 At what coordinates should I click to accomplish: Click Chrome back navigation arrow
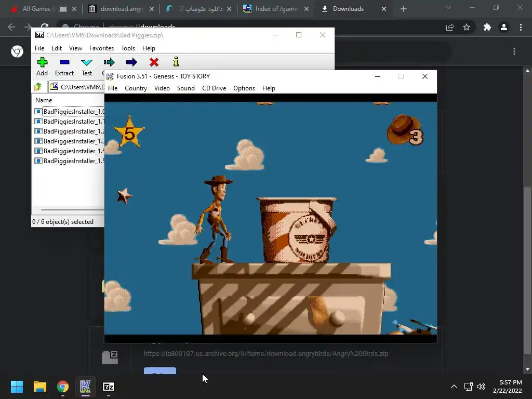pyautogui.click(x=11, y=27)
